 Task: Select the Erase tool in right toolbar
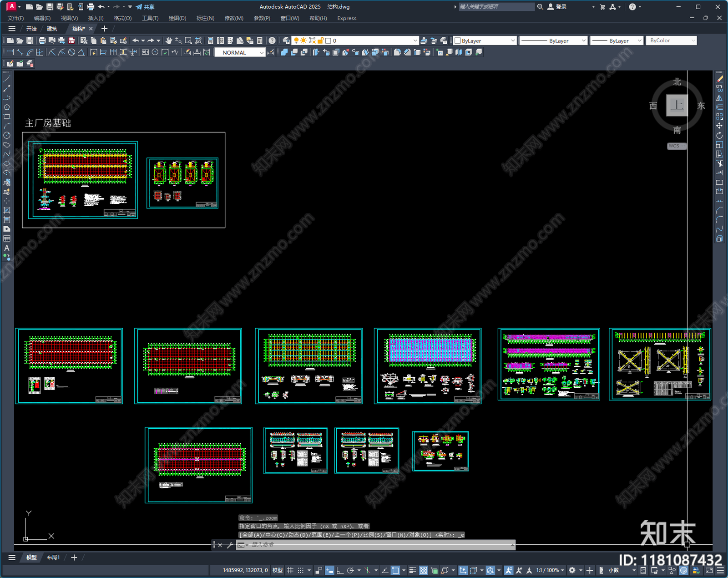[719, 79]
